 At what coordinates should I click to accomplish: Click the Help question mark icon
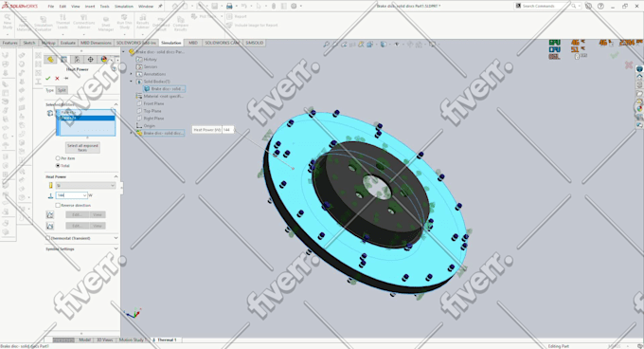600,7
